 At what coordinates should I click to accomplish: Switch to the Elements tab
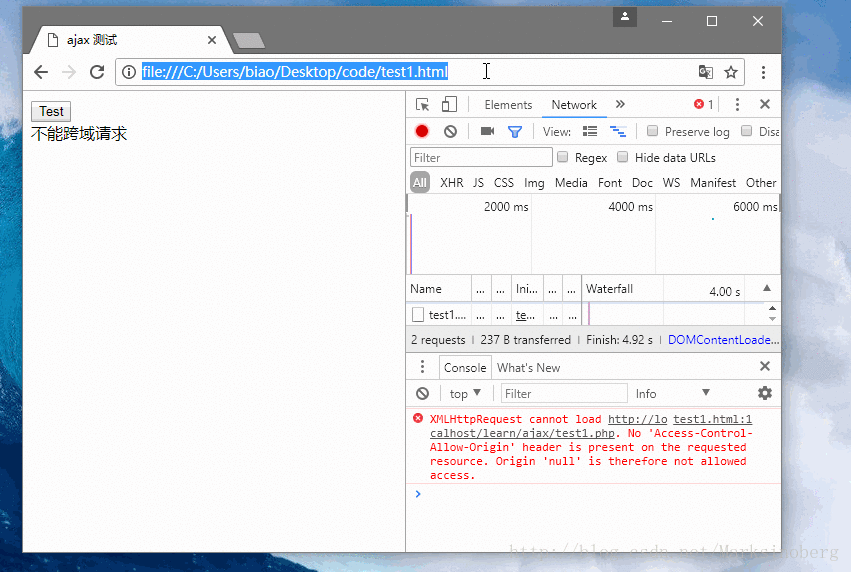pyautogui.click(x=508, y=105)
